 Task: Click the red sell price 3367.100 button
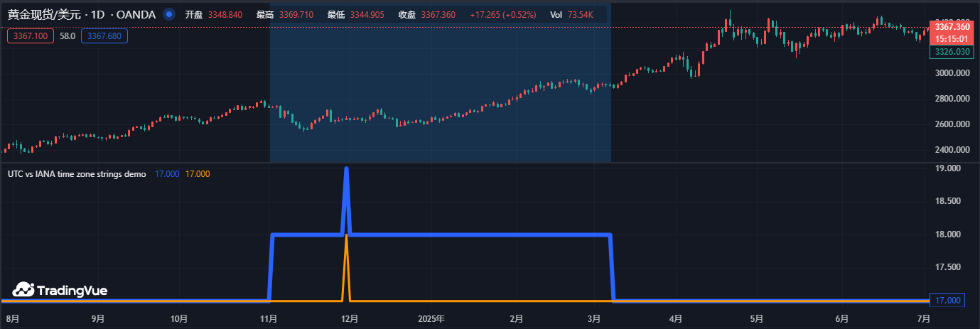click(31, 36)
